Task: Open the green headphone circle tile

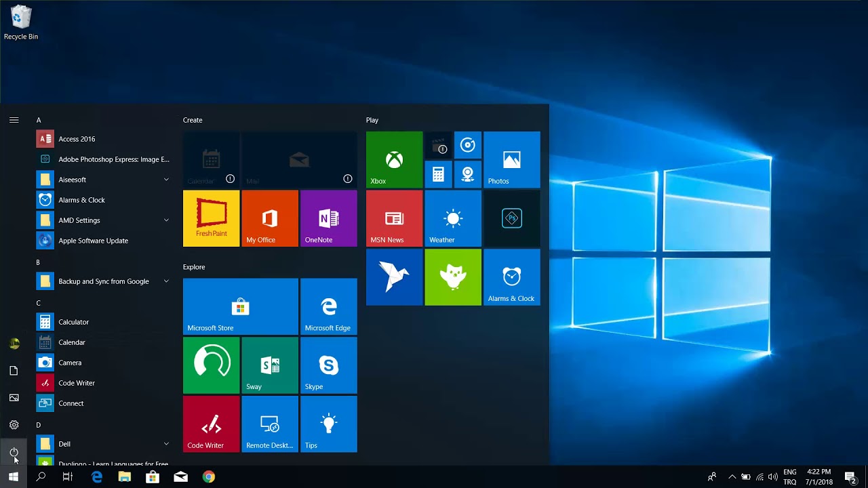Action: (211, 365)
